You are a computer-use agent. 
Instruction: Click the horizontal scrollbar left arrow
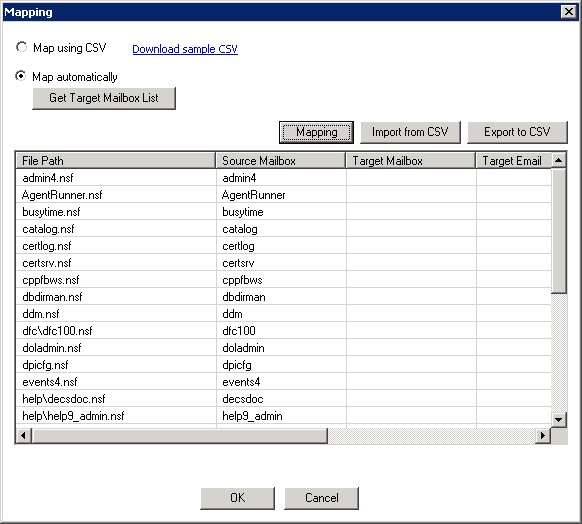[x=24, y=435]
